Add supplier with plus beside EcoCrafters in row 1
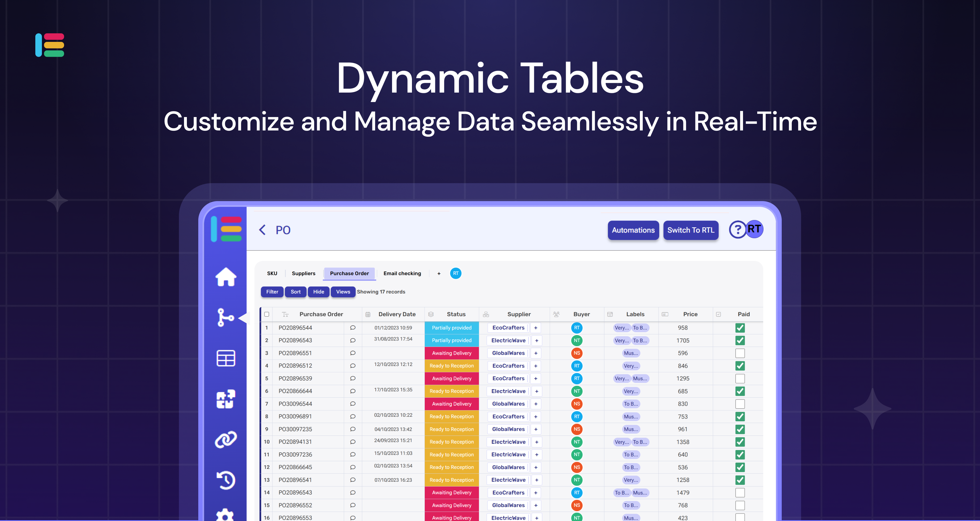Screen dimensions: 980x521 (535, 327)
